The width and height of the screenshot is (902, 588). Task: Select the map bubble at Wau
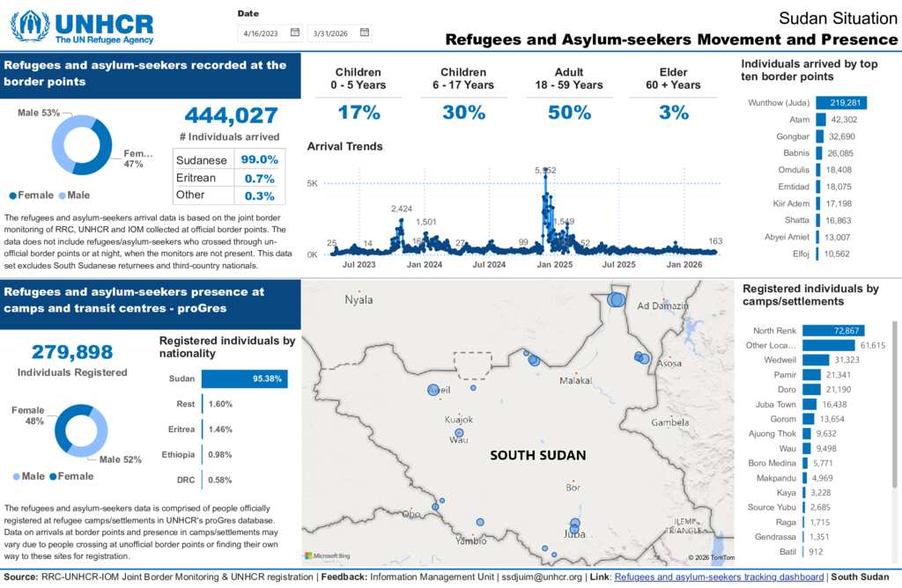tap(459, 433)
